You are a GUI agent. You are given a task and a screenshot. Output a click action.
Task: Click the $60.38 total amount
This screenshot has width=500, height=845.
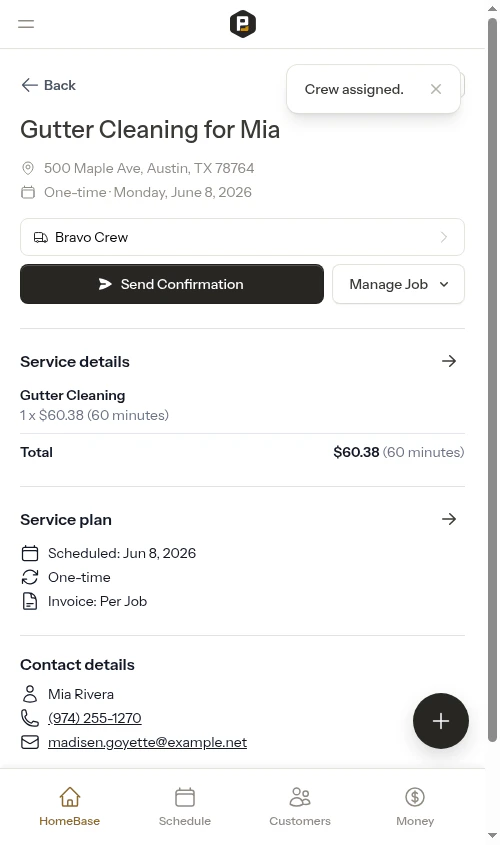click(x=356, y=452)
